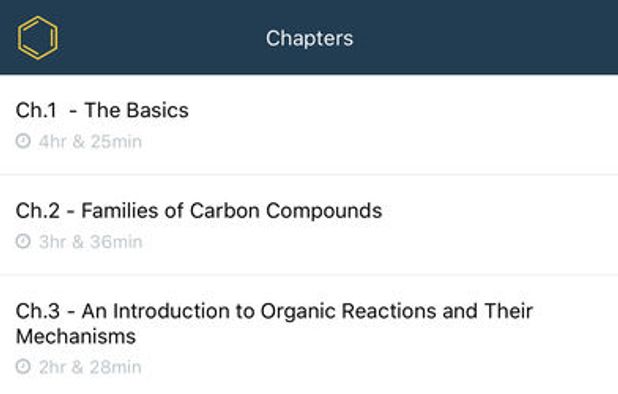
Task: Open Ch.2 - Families of Carbon Compounds
Action: tap(309, 225)
